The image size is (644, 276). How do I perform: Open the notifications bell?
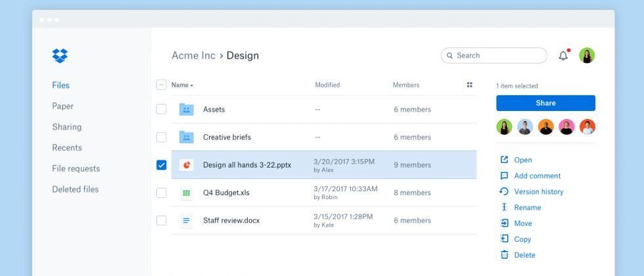[563, 56]
